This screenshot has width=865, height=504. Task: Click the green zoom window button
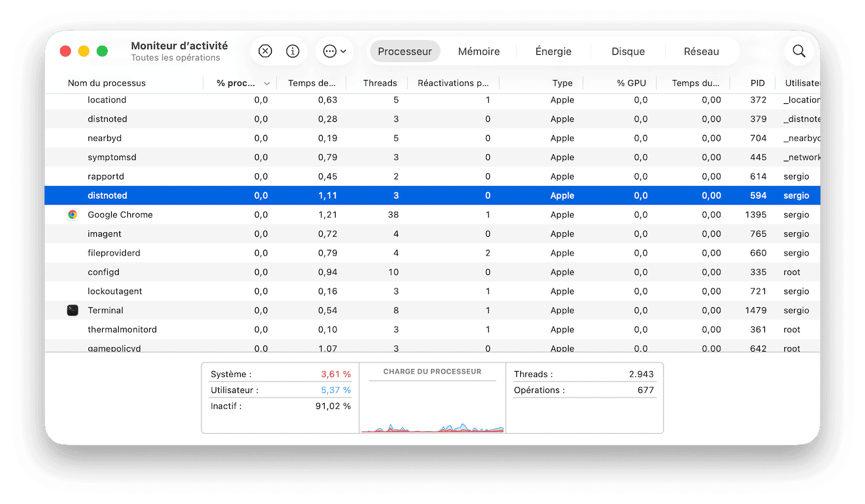tap(102, 52)
